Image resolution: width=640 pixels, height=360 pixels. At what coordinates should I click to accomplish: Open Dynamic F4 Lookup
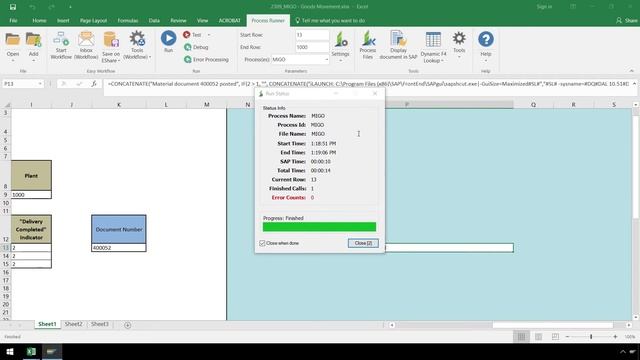coord(433,47)
